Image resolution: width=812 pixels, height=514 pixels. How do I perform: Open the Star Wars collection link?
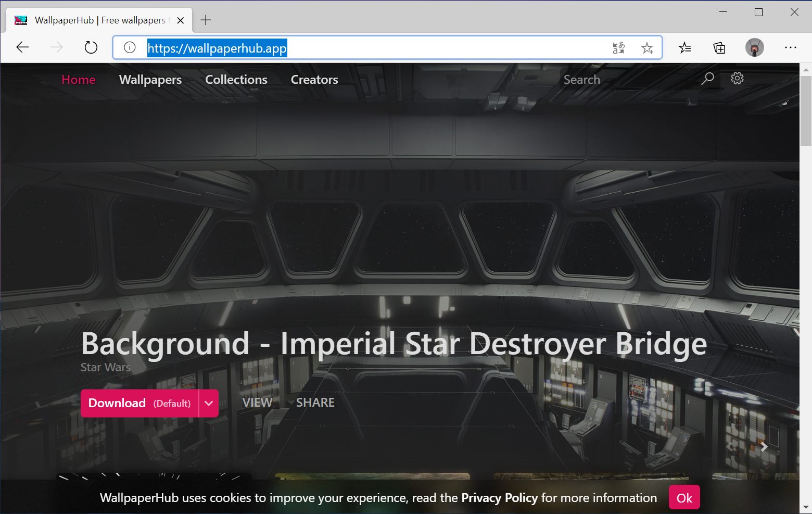click(106, 368)
